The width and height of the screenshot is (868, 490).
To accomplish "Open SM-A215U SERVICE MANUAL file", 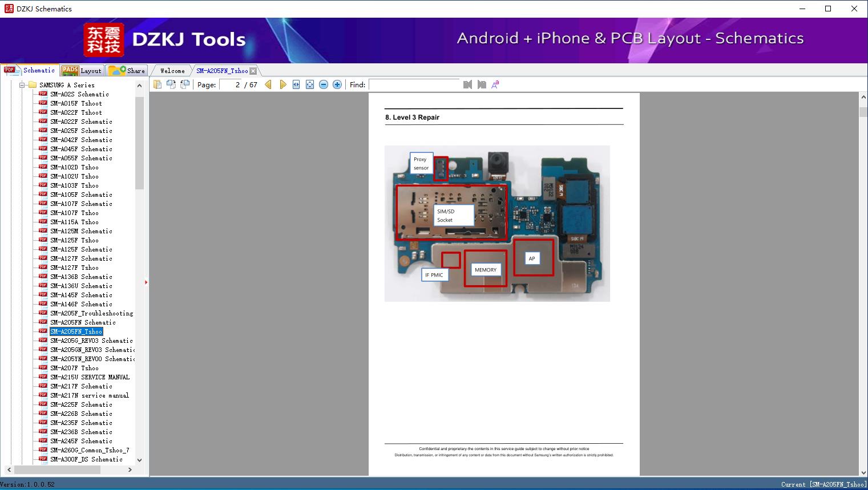I will pyautogui.click(x=90, y=377).
